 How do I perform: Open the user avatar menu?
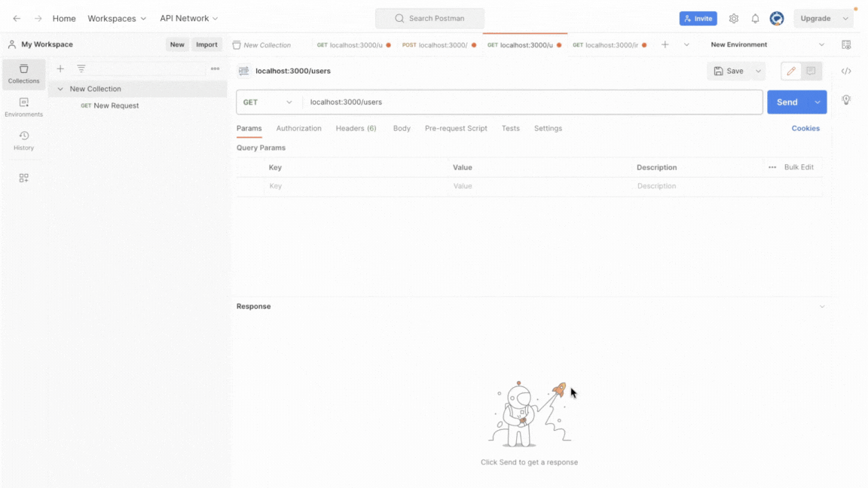[x=777, y=18]
